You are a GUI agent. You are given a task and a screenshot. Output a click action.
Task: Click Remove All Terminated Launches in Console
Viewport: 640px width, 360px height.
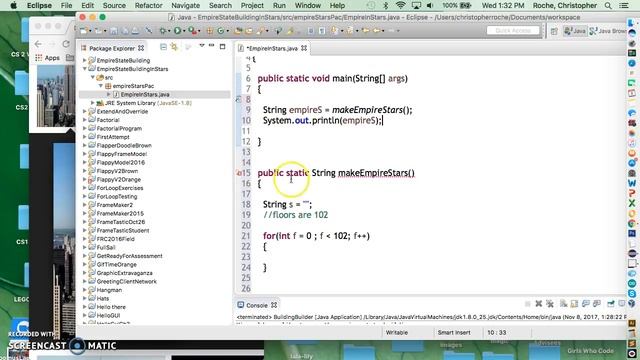[x=550, y=304]
